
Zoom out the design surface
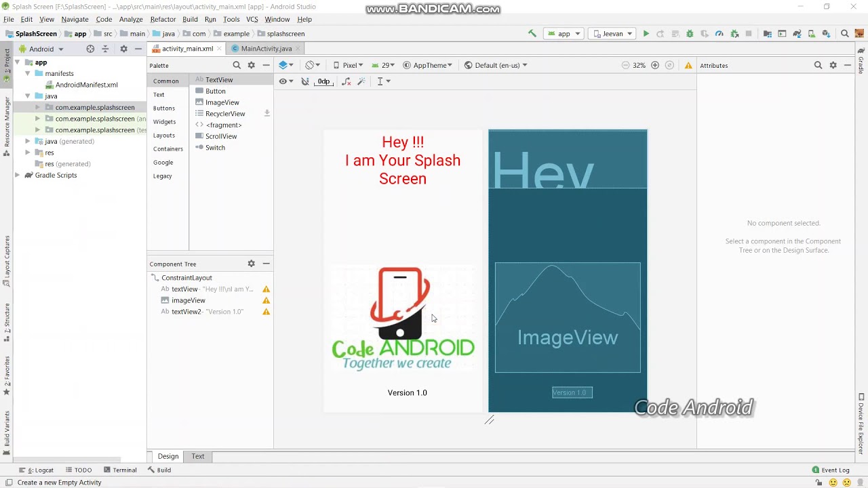coord(625,65)
